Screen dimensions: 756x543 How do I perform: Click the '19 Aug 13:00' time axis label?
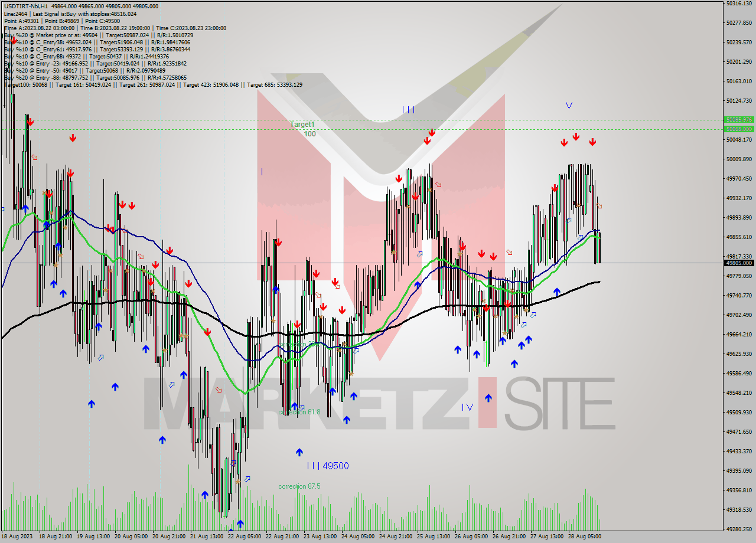(x=94, y=537)
